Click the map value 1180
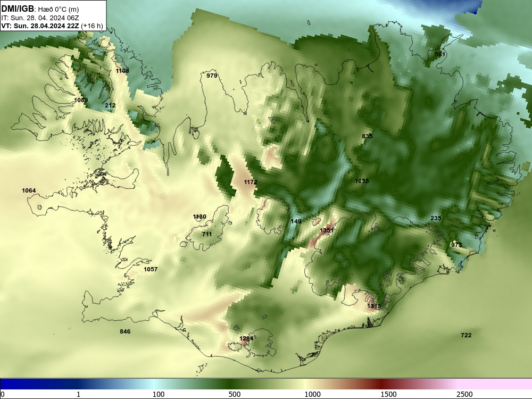 [199, 217]
